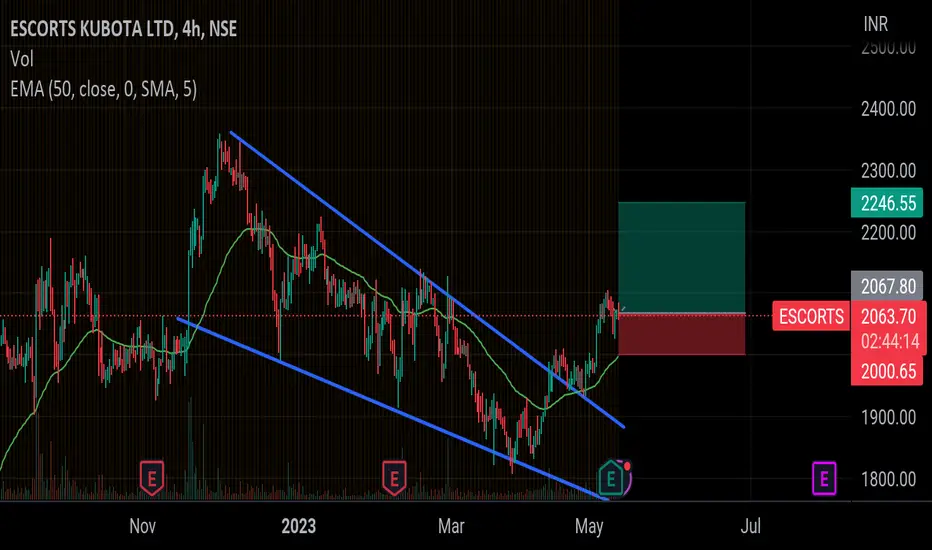This screenshot has width=932, height=550.
Task: Click the ESCORTS KUBOTA LTD symbol title
Action: pos(123,29)
